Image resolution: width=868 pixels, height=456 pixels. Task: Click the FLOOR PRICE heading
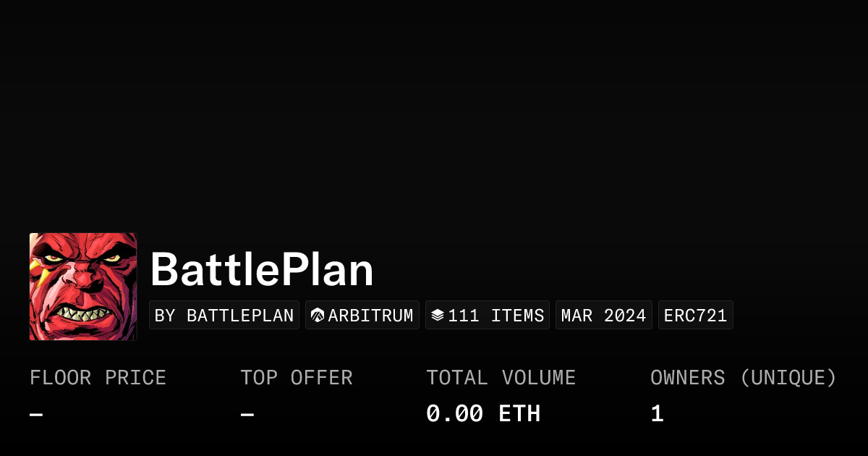pos(98,378)
